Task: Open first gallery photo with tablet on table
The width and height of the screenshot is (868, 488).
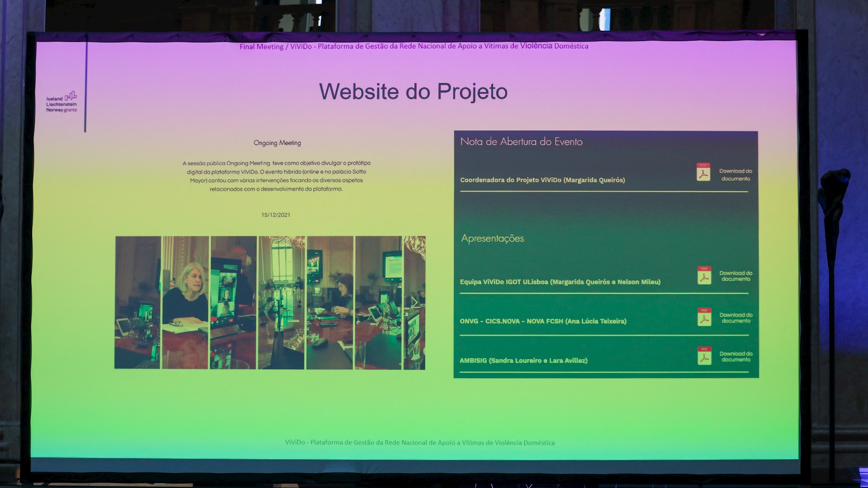Action: [137, 302]
